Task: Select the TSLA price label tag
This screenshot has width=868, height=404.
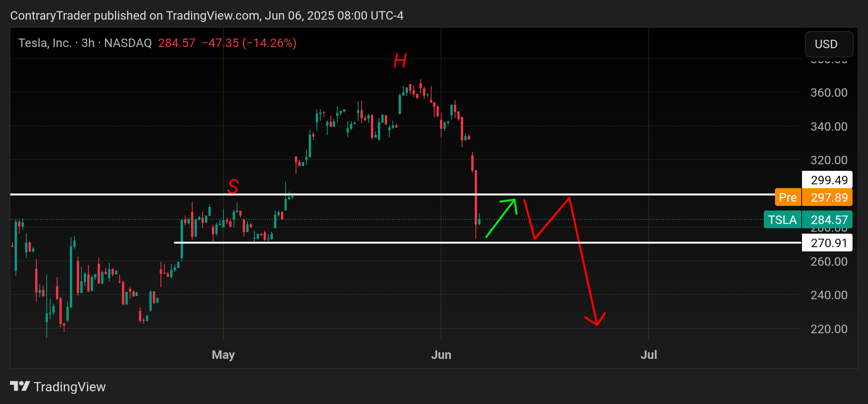Action: tap(782, 220)
